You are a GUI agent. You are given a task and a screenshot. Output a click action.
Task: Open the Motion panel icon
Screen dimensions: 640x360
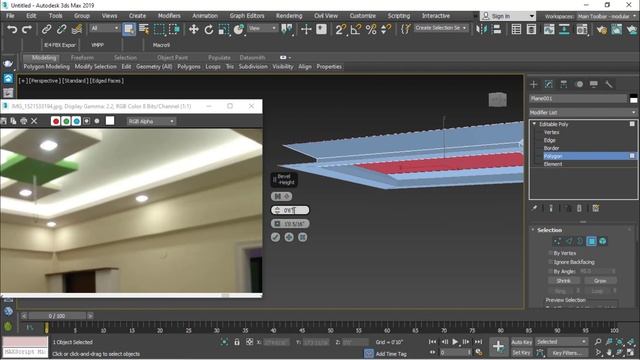click(x=579, y=84)
